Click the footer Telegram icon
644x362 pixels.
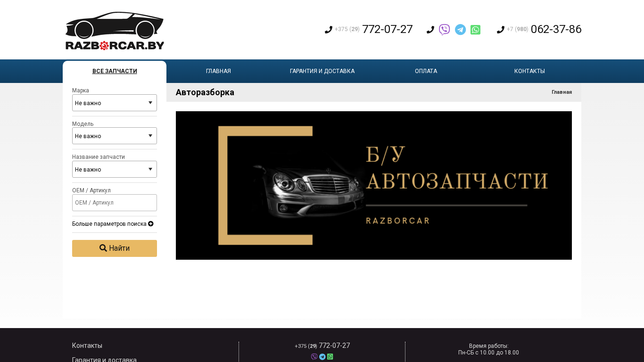coord(322,357)
